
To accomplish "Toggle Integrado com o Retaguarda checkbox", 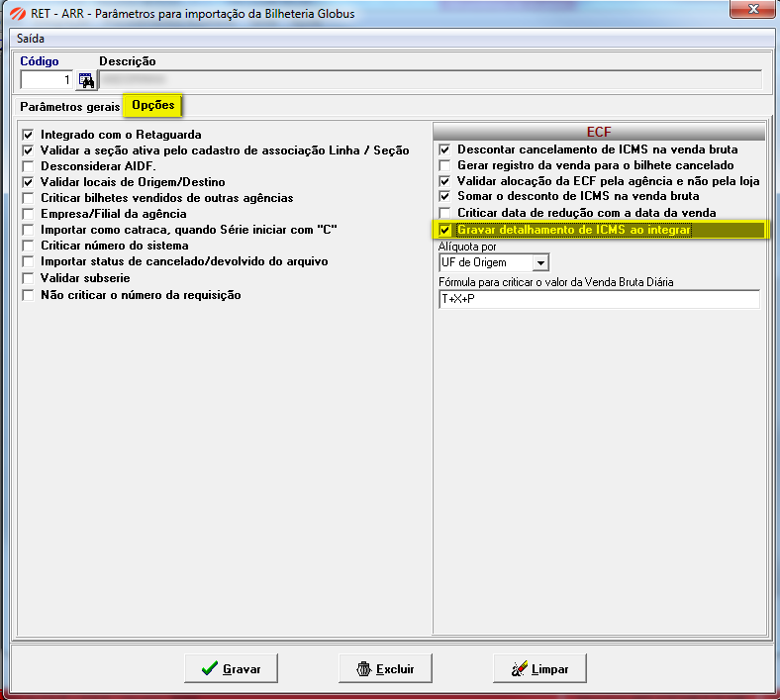I will (x=28, y=135).
